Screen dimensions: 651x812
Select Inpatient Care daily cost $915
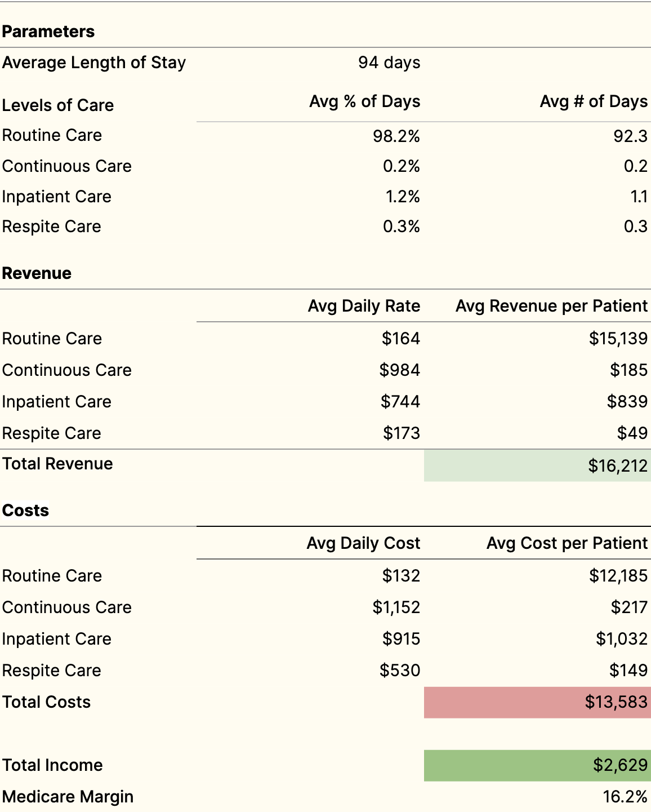point(401,639)
